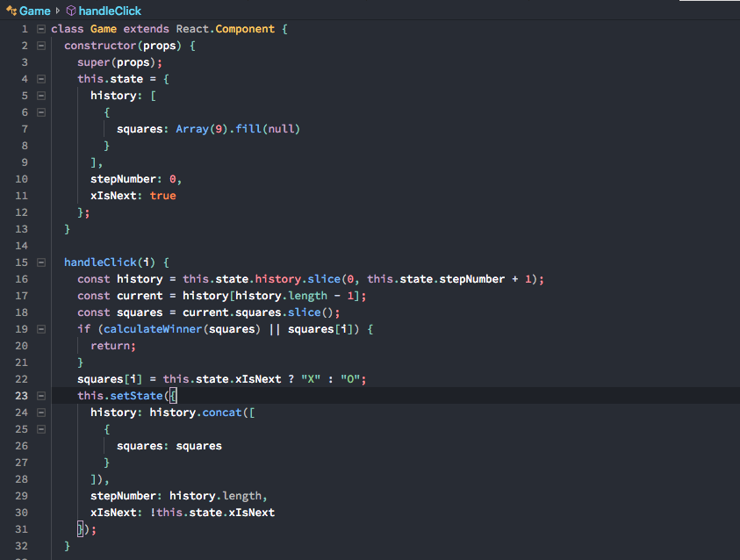
Task: Collapse the history.concat fold on line 24
Action: [41, 413]
